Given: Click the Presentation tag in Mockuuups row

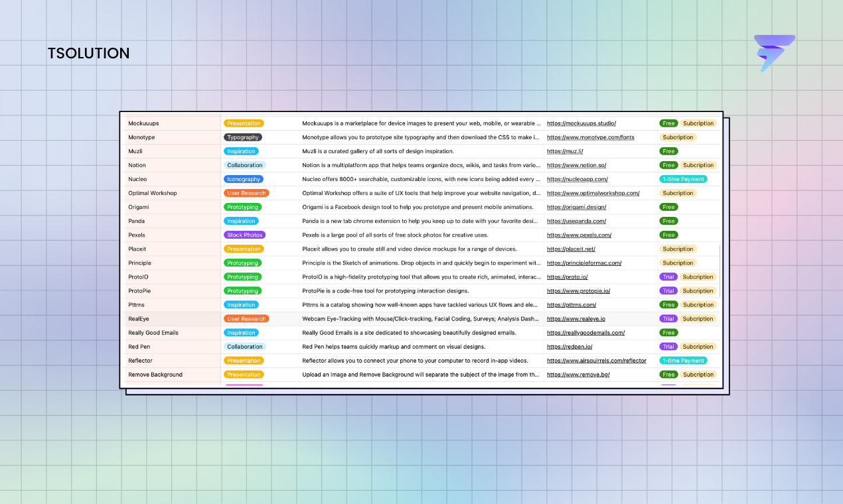Looking at the screenshot, I should tap(244, 123).
